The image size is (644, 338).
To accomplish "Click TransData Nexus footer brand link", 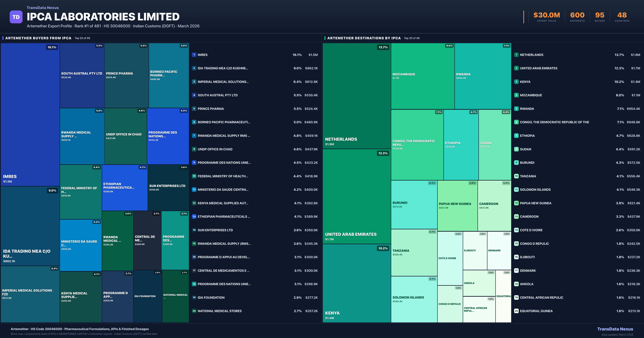I will click(x=615, y=329).
